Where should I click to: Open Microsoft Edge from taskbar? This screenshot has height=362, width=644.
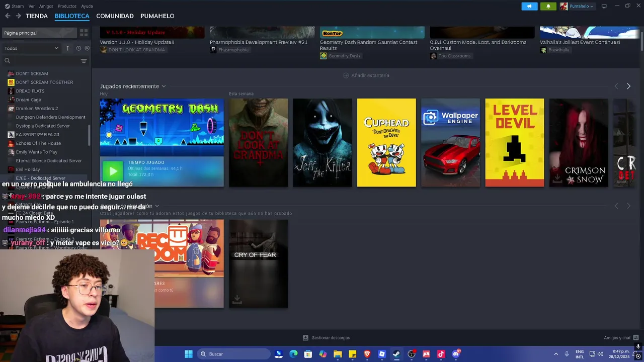[293, 354]
